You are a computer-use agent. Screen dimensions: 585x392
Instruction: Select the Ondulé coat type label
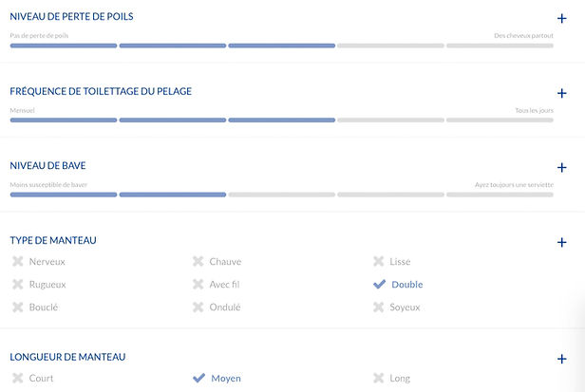tap(224, 308)
